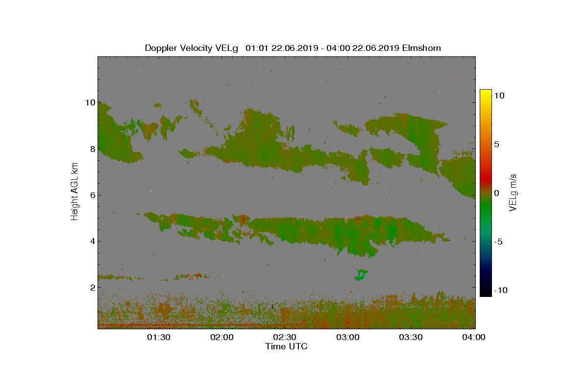Click the colorbar tick label 0
Screen dimensions: 588x392
coord(497,193)
